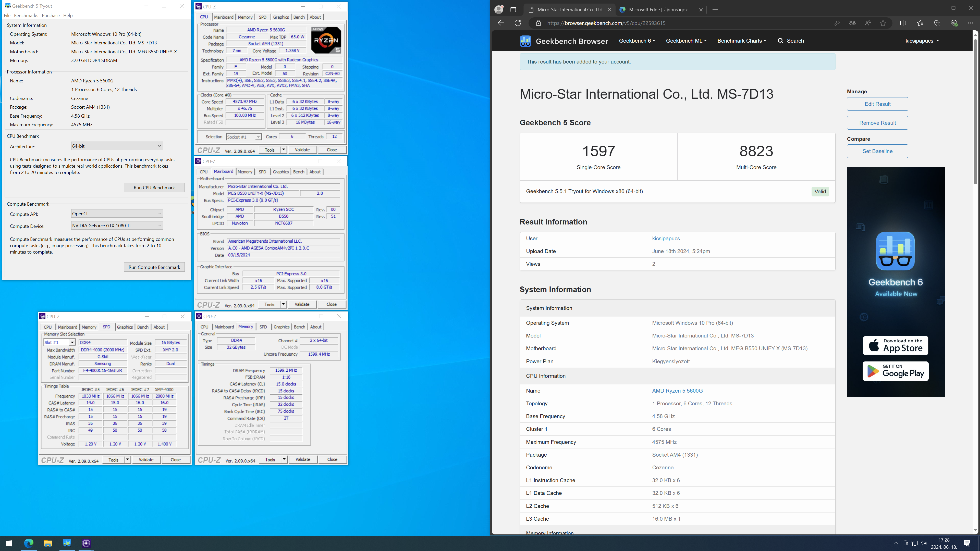Open the Compute API OpenCL dropdown
This screenshot has width=980, height=551.
[117, 214]
